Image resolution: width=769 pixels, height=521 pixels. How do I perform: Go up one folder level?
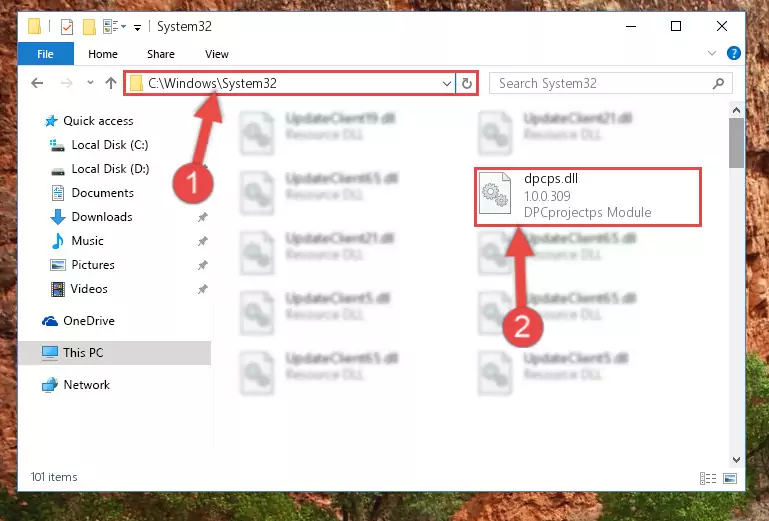[111, 83]
